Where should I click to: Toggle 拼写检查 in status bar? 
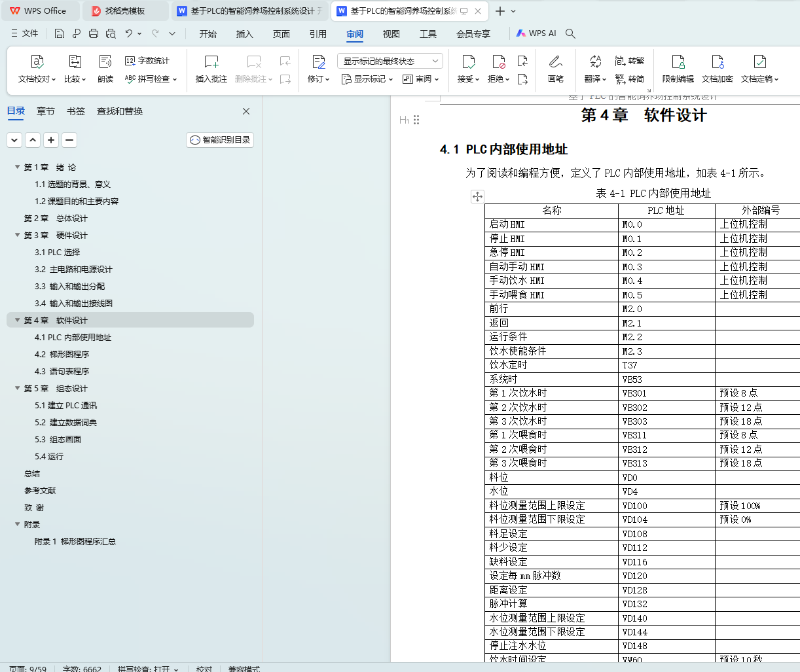(148, 669)
